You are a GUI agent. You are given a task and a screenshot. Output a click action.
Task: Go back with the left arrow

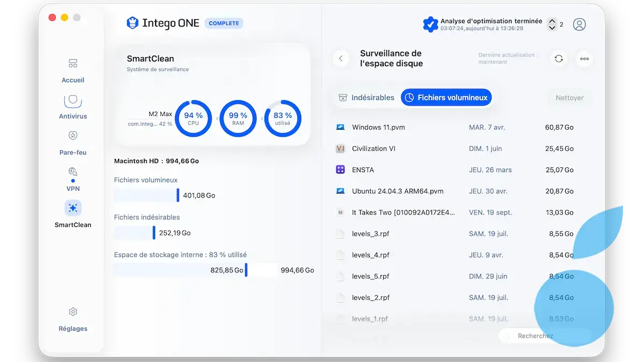pyautogui.click(x=341, y=58)
